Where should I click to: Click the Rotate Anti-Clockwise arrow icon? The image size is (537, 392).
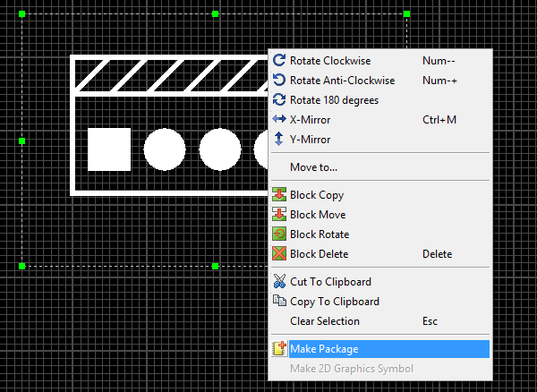point(278,81)
